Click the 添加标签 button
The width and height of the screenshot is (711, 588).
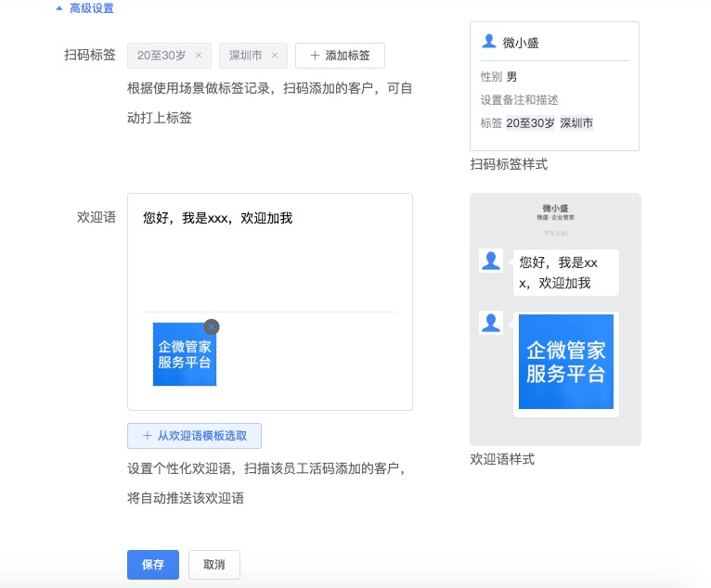coord(340,56)
